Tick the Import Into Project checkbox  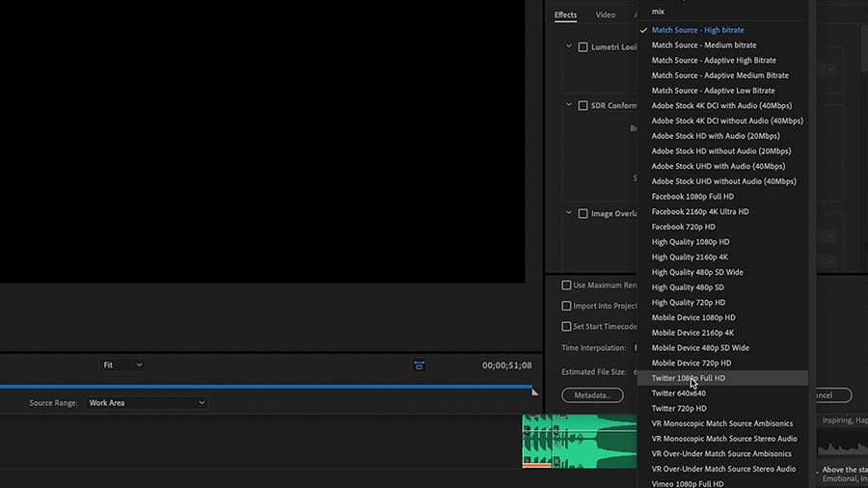click(566, 306)
